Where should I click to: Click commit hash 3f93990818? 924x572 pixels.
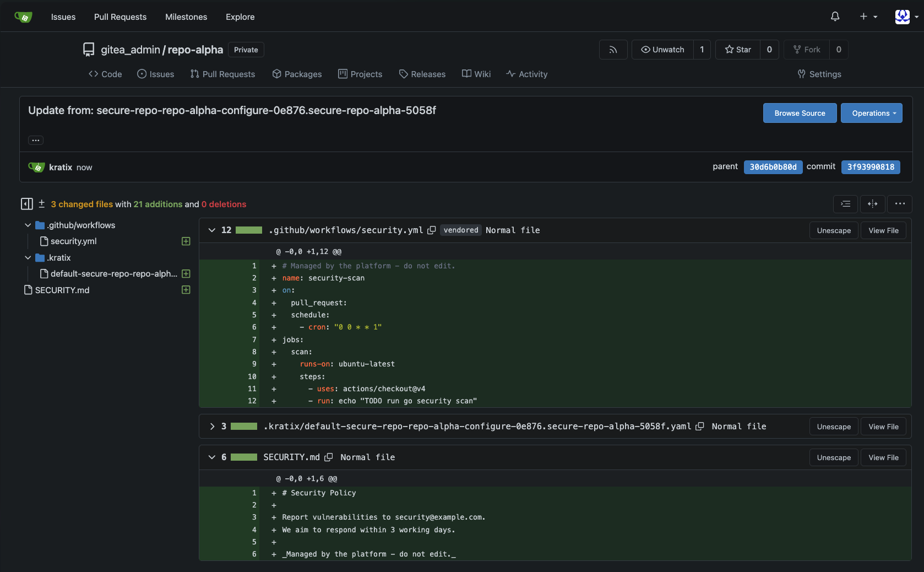[871, 167]
